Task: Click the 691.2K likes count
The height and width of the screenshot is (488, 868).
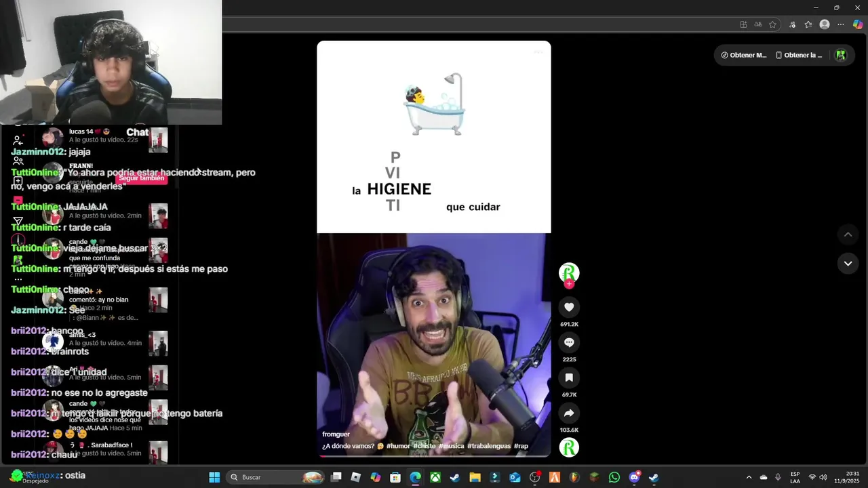Action: tap(569, 325)
